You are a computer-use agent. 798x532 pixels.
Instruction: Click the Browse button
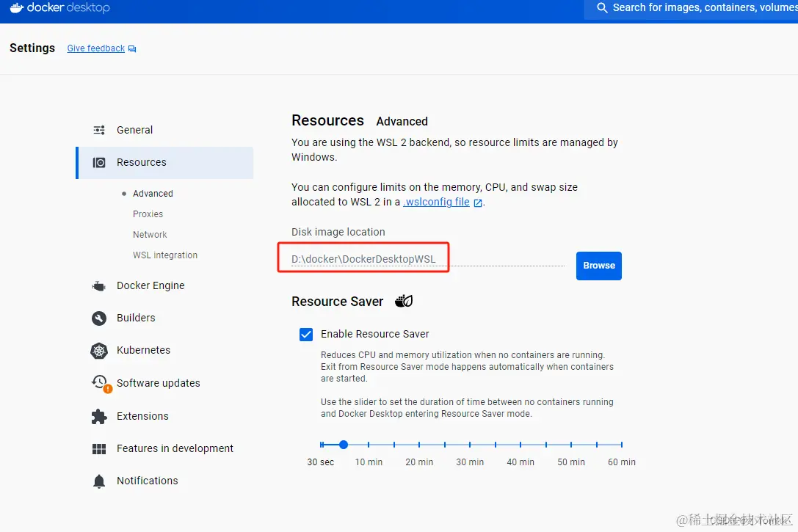point(599,266)
